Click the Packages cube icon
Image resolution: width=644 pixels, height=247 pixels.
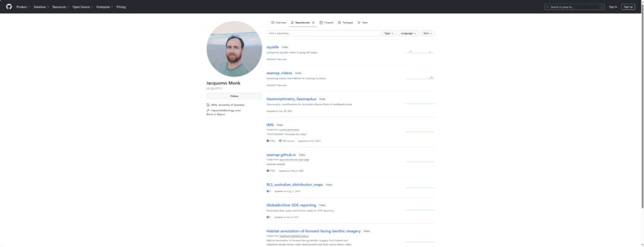pyautogui.click(x=339, y=23)
